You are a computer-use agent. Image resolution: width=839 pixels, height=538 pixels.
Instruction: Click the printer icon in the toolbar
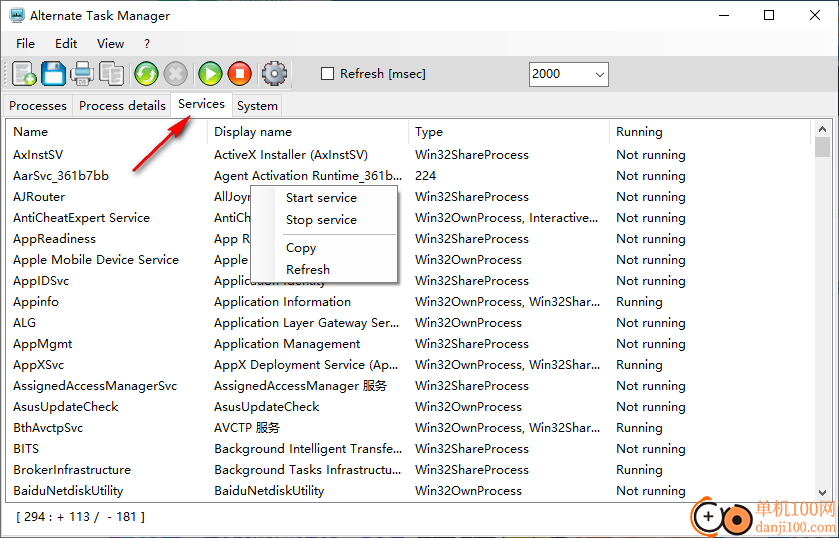tap(82, 74)
